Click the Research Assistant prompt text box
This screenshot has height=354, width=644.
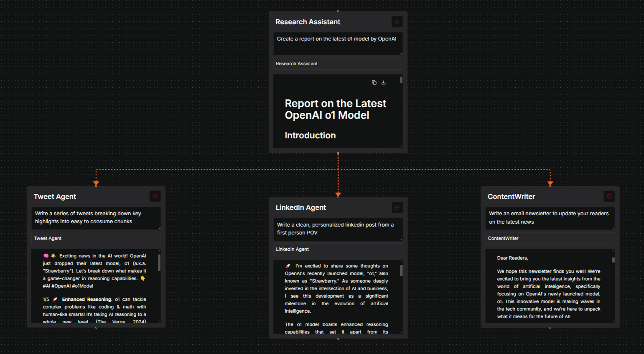(338, 43)
